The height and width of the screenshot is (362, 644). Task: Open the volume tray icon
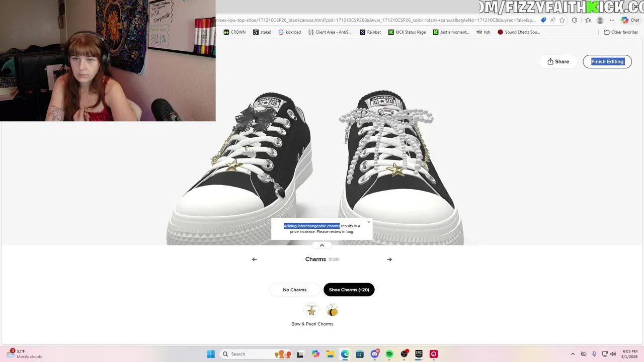613,354
